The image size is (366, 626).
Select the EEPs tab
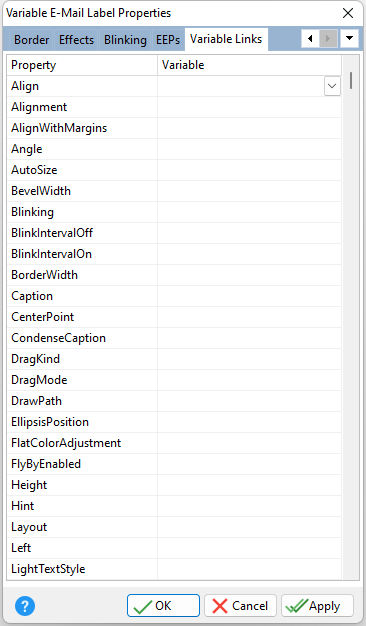(168, 40)
